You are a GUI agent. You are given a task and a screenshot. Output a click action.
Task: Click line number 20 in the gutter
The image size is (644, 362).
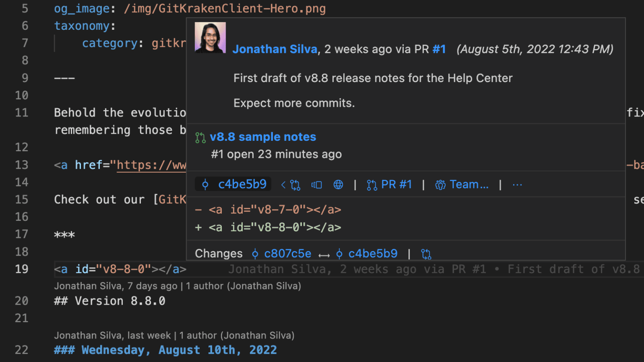(x=21, y=301)
